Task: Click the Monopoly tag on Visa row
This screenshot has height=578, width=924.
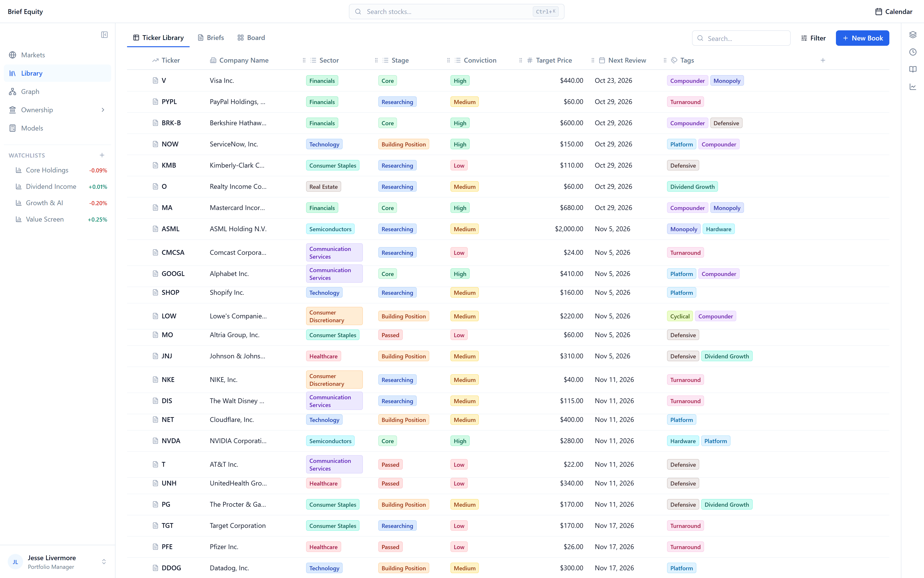Action: click(727, 81)
